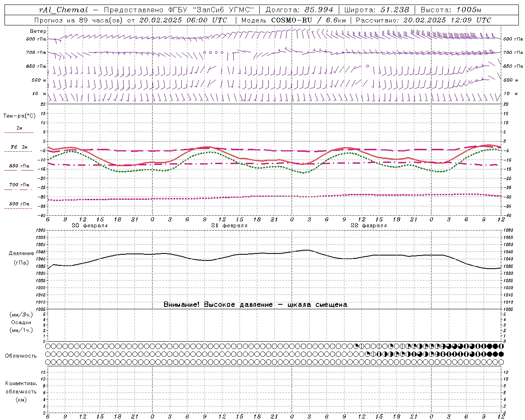Click the Долгота: 85.994 value

[x=299, y=10]
